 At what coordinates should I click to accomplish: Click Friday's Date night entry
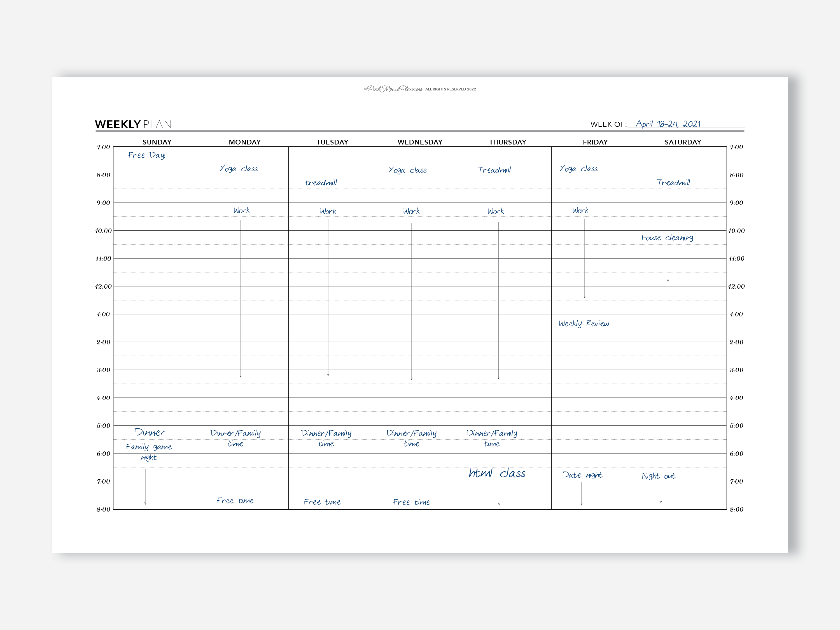tap(582, 475)
